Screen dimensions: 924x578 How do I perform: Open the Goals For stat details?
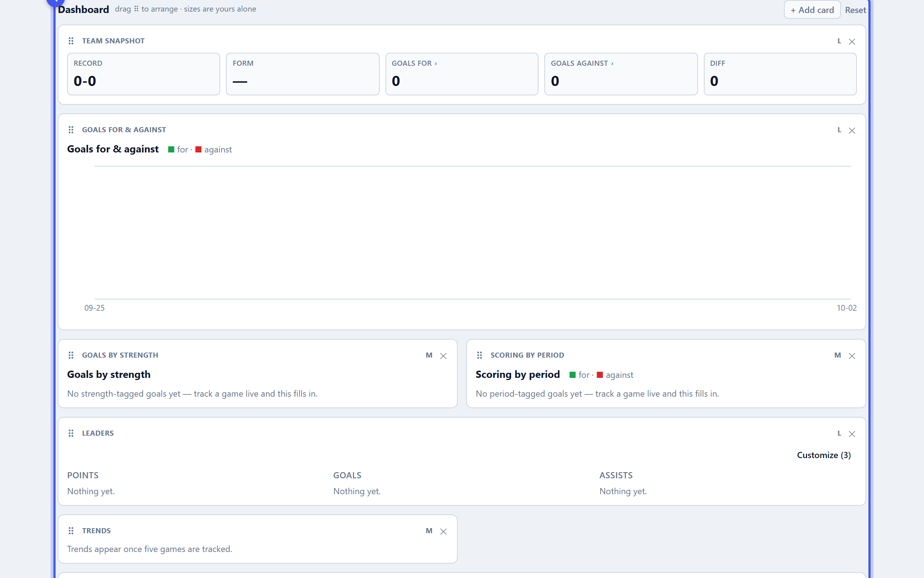click(x=462, y=74)
